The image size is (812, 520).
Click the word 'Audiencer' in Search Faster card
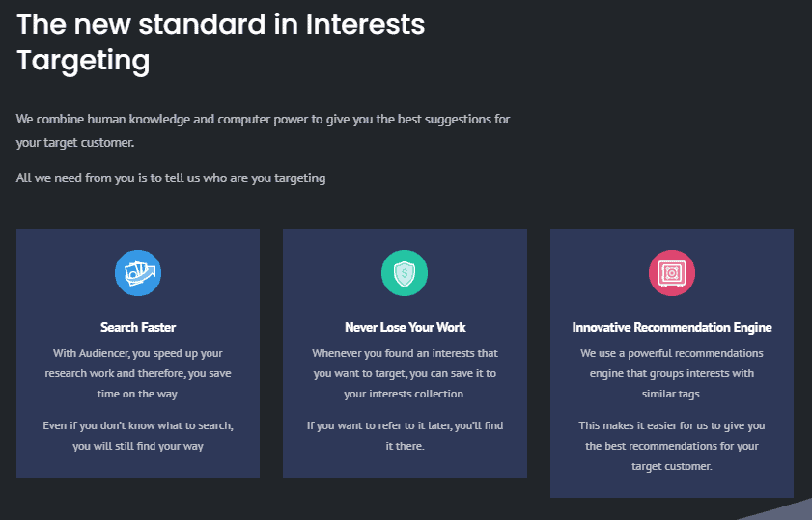105,353
